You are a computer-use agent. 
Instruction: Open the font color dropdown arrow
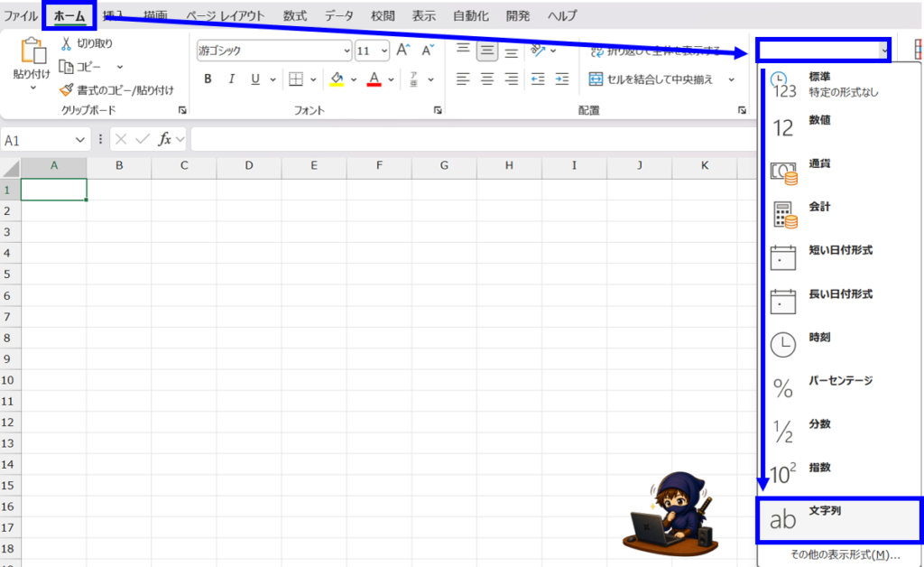pos(391,79)
